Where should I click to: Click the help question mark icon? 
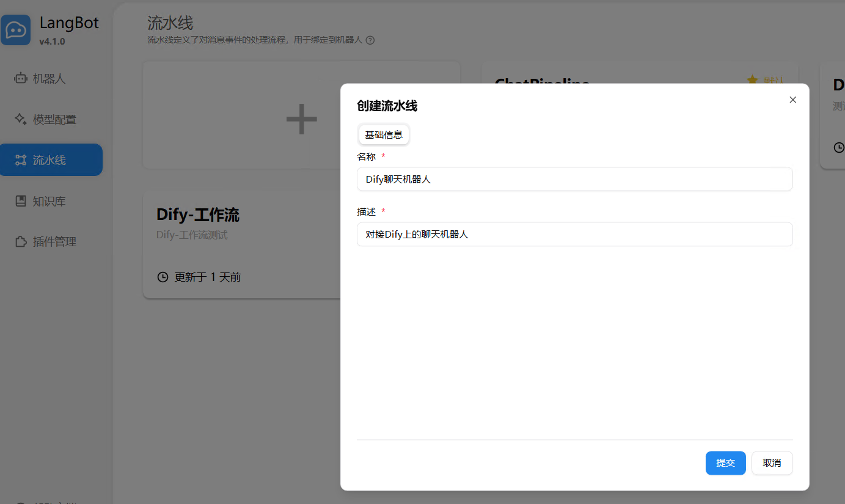tap(370, 40)
